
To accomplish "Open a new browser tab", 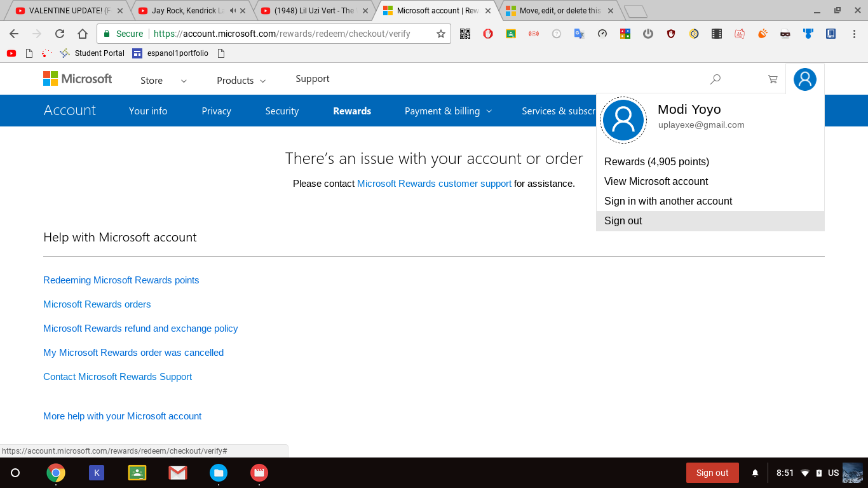I will pos(635,11).
